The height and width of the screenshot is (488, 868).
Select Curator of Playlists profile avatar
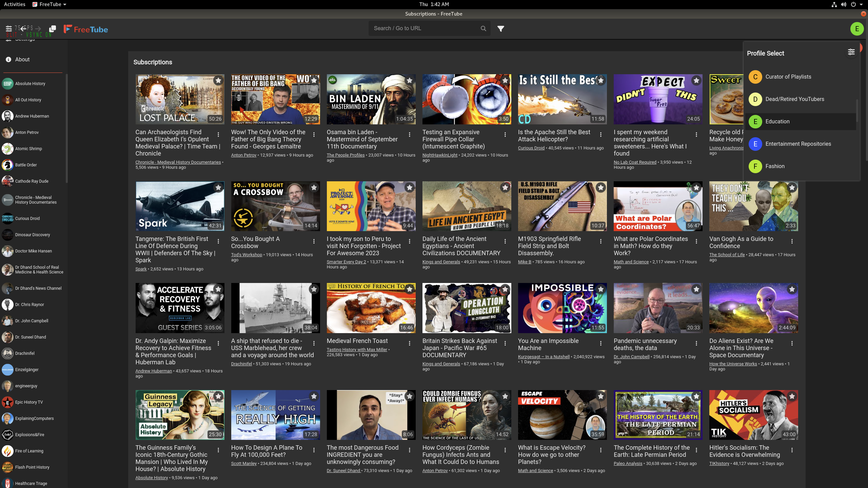click(x=755, y=77)
